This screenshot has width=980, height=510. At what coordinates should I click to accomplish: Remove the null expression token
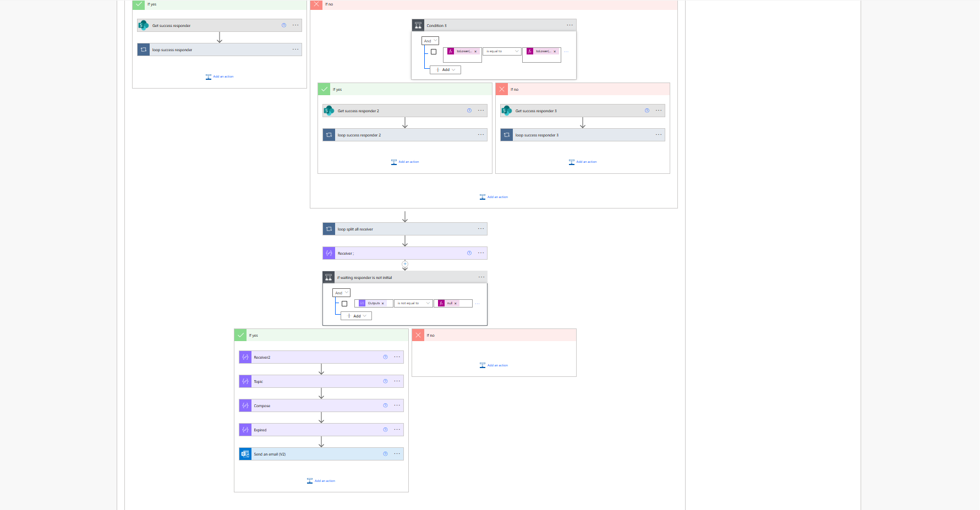point(456,303)
